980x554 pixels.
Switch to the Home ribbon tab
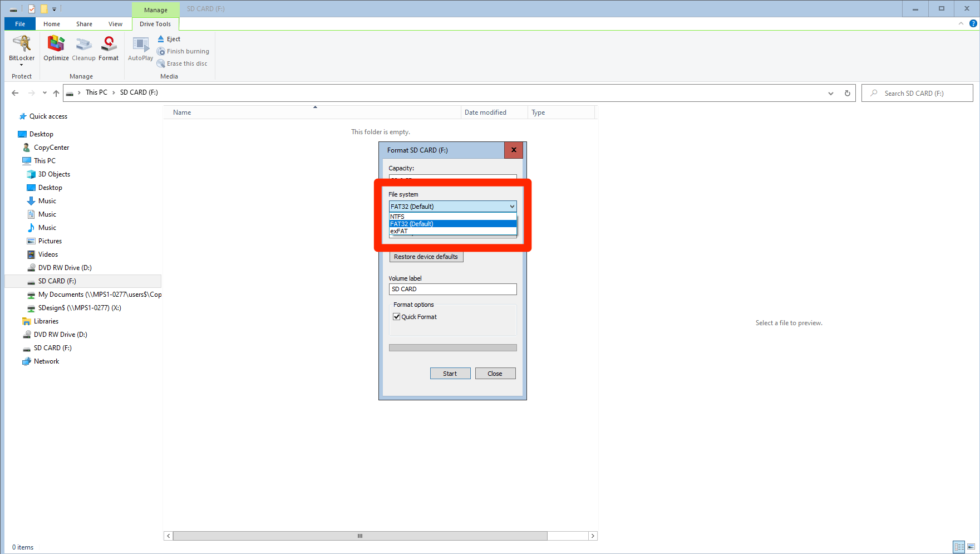[51, 24]
